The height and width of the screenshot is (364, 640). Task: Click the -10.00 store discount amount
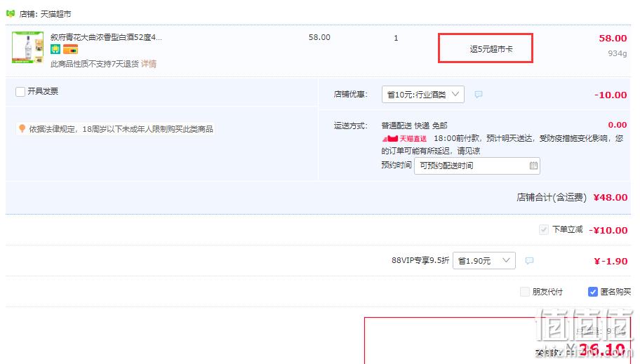(x=611, y=95)
